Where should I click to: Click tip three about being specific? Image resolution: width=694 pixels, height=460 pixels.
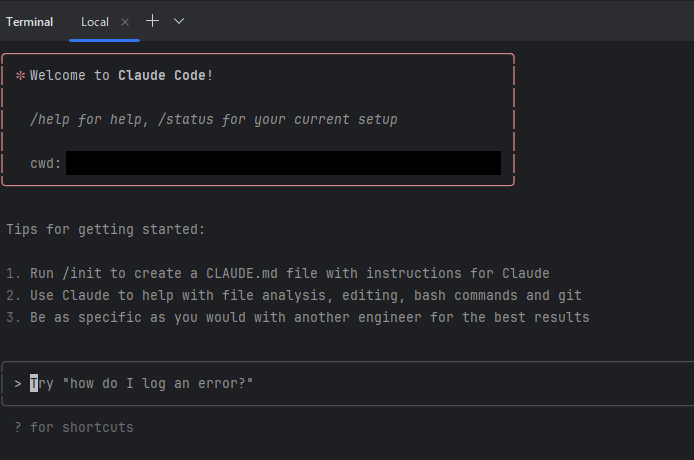(298, 317)
